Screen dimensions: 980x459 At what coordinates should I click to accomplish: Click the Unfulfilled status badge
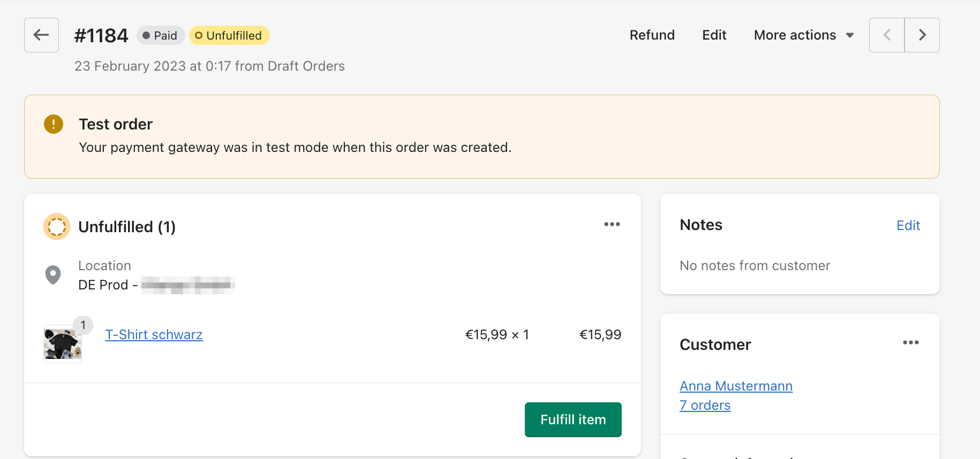[229, 35]
